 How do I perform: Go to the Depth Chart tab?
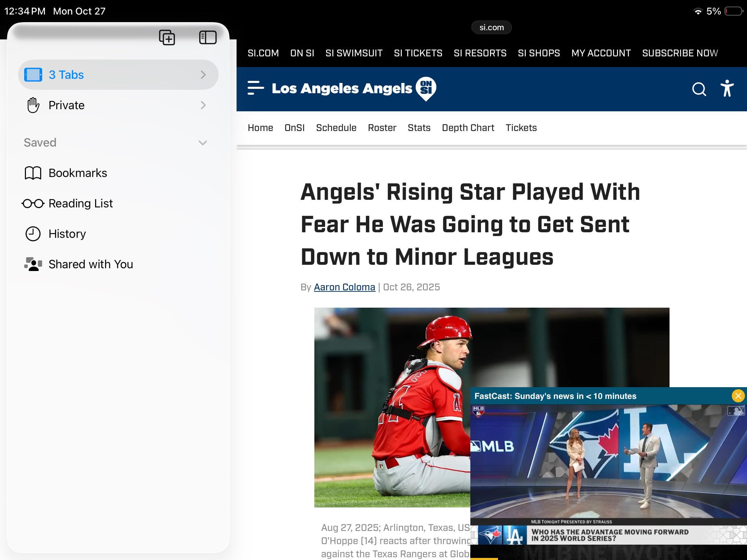(468, 128)
